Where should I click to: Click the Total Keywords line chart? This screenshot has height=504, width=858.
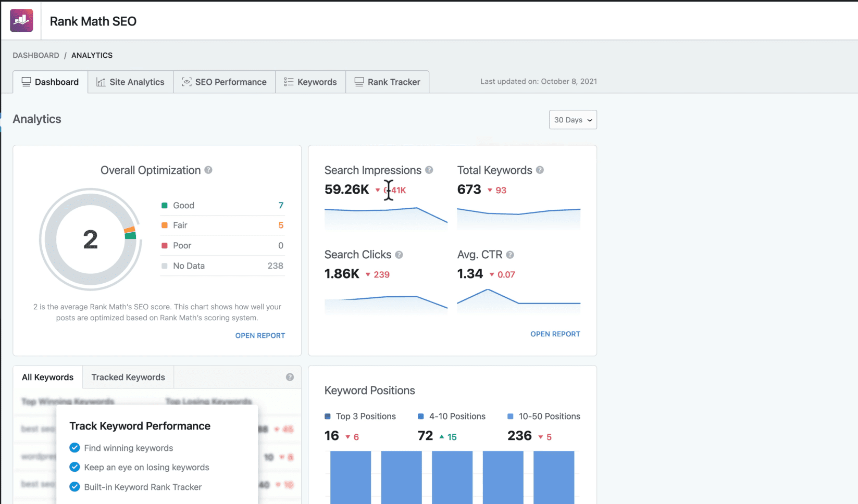pyautogui.click(x=518, y=218)
